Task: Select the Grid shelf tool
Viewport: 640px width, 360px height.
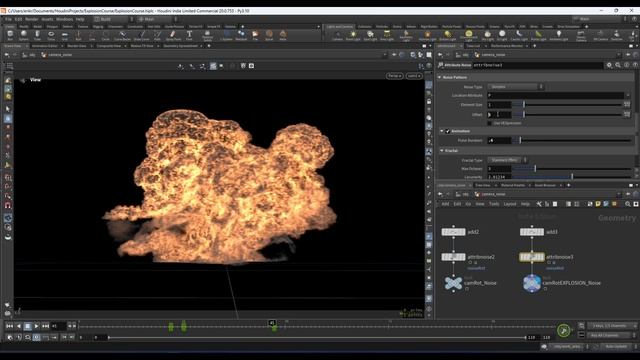Action: 64,36
